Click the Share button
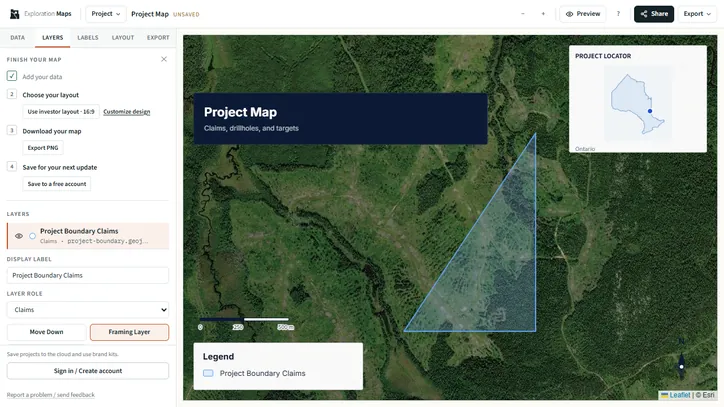724x407 pixels. click(654, 14)
